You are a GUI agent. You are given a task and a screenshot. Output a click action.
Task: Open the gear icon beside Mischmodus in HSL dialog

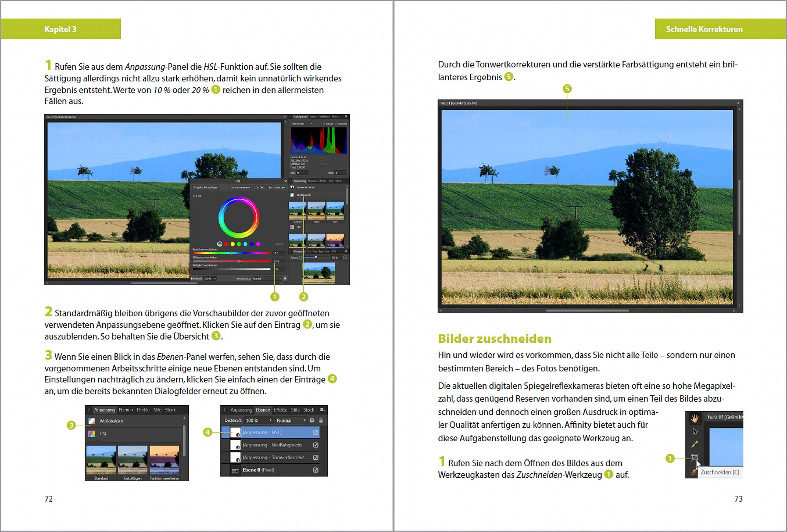(285, 278)
